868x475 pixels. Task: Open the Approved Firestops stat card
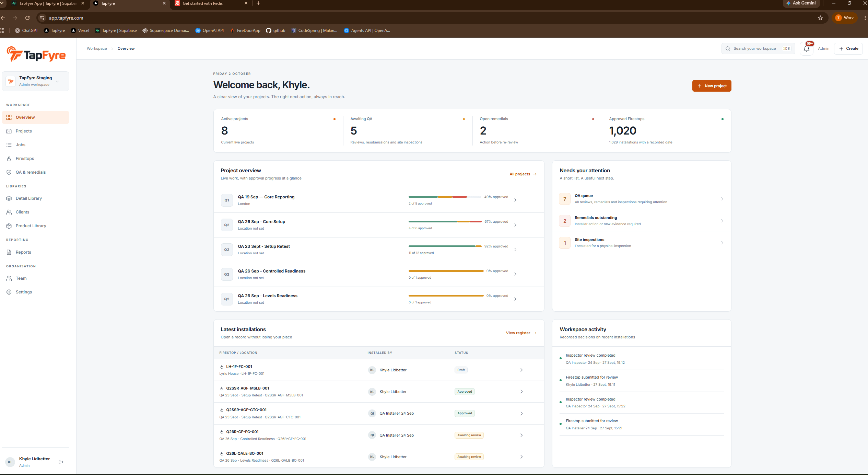[x=666, y=131]
